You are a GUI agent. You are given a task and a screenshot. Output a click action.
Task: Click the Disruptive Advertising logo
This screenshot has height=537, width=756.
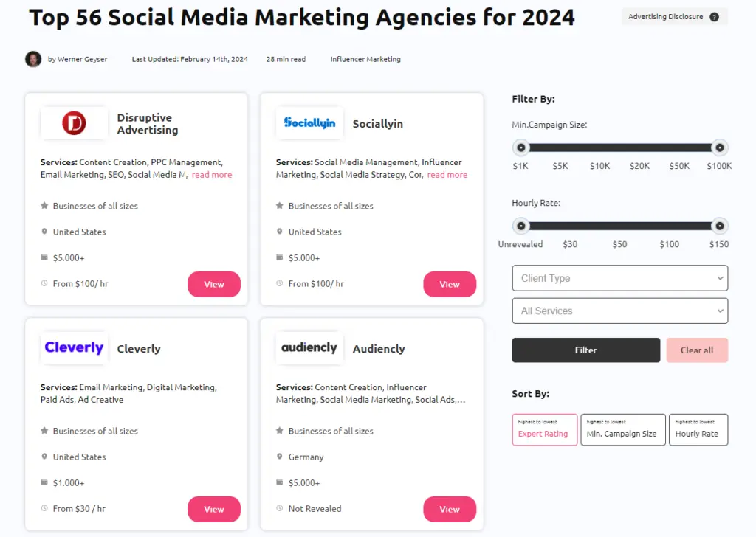click(74, 123)
